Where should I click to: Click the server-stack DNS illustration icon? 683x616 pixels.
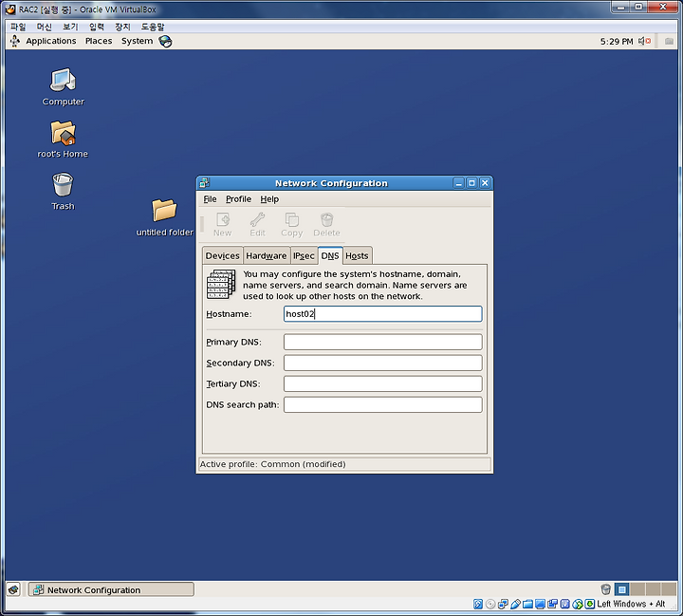point(221,284)
